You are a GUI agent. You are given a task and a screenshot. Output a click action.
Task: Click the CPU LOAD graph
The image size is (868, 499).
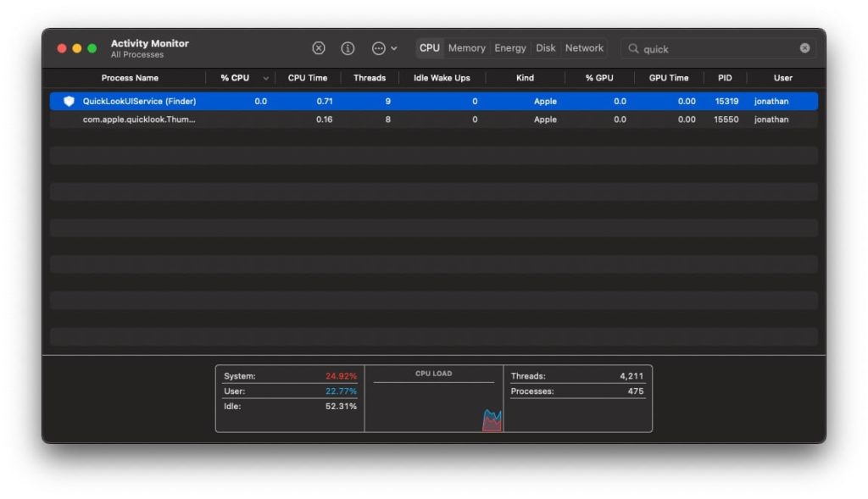pyautogui.click(x=434, y=399)
